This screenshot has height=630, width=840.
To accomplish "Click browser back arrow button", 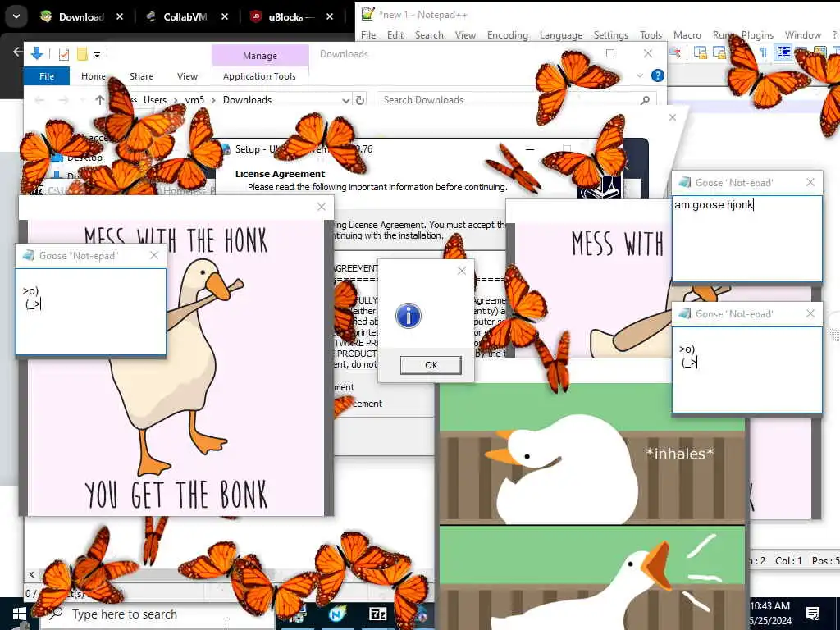I will coord(18,52).
